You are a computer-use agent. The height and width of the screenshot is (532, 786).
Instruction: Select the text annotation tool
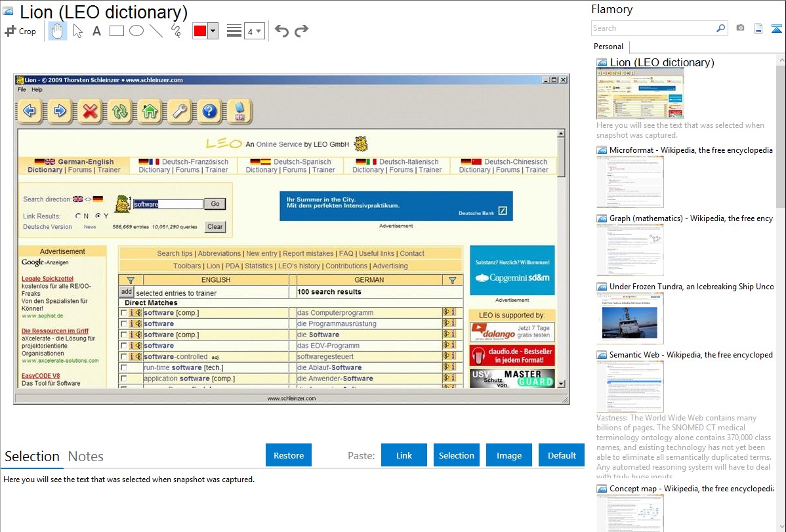tap(96, 31)
